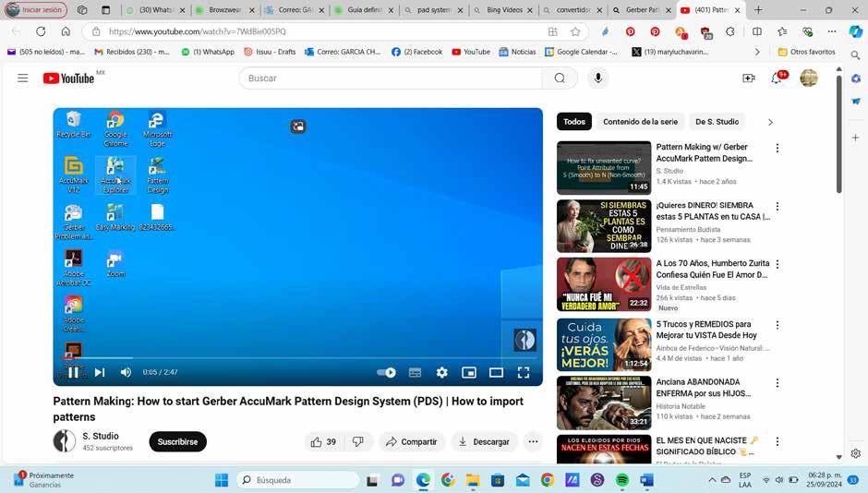
Task: Open the S. Studio channel name link
Action: (101, 436)
